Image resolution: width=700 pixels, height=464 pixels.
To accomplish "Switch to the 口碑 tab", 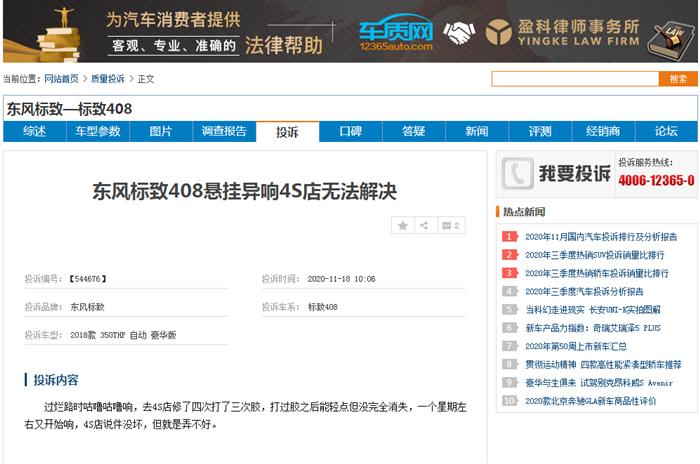I will pyautogui.click(x=350, y=131).
